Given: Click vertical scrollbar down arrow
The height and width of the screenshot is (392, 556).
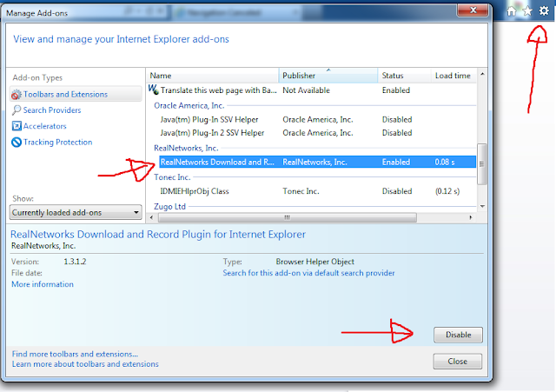Looking at the screenshot, I should (x=482, y=206).
